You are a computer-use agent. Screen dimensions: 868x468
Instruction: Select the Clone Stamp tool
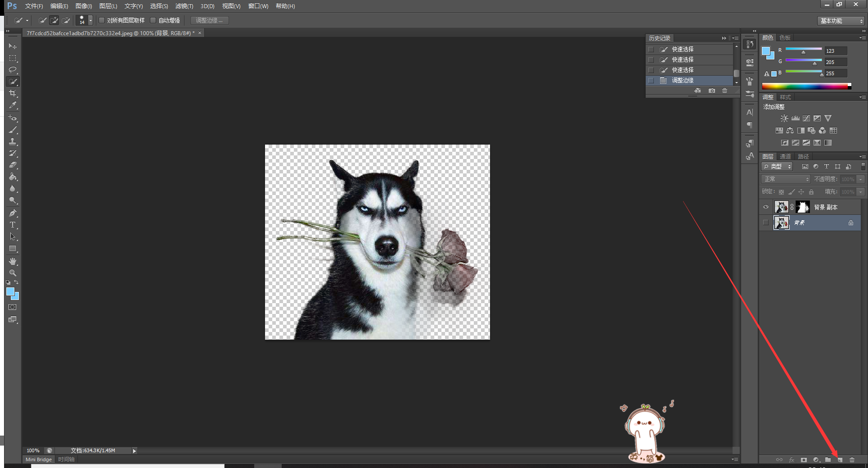click(13, 141)
